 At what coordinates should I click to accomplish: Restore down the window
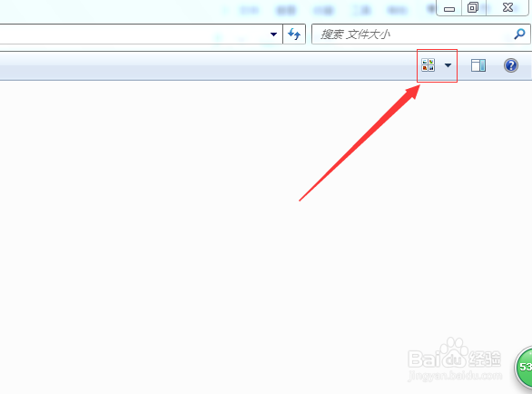[x=473, y=7]
